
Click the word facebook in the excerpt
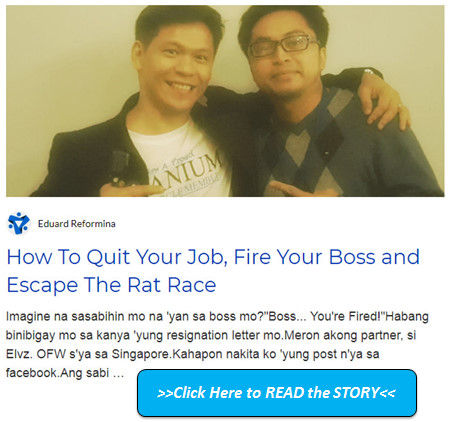pyautogui.click(x=33, y=373)
